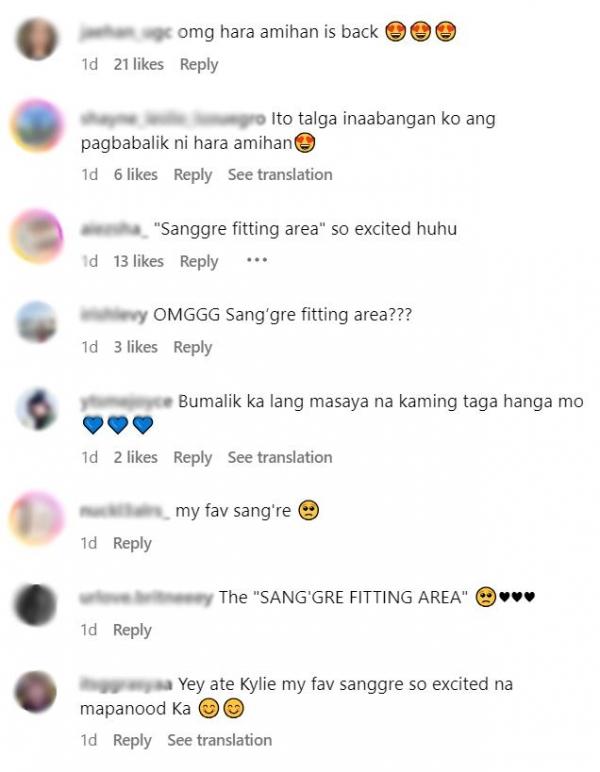See translation for the 'Bumalik ka lang masaya' comment

click(280, 457)
